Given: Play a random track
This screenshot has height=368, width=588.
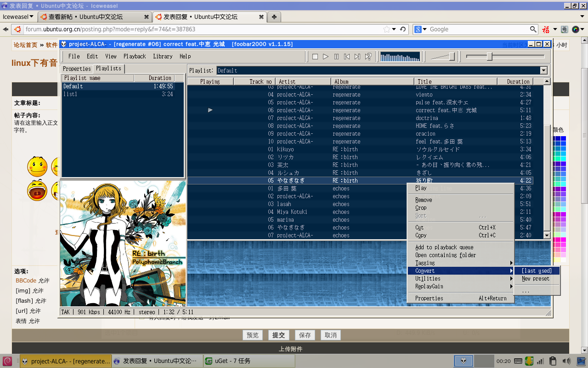Looking at the screenshot, I should tap(368, 57).
